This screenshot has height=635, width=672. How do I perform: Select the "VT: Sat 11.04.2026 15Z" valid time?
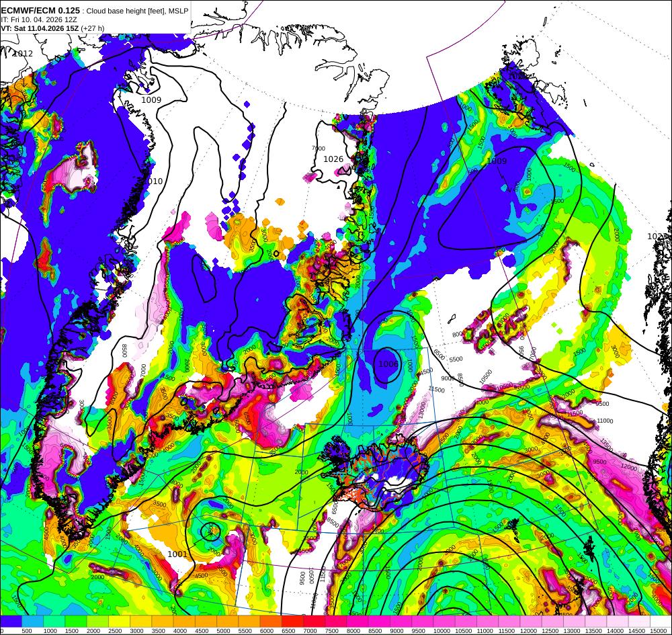pyautogui.click(x=40, y=28)
